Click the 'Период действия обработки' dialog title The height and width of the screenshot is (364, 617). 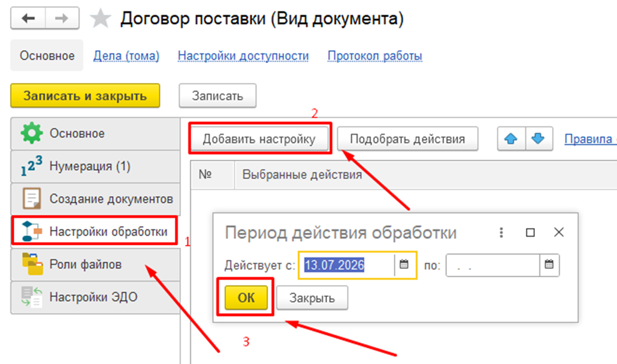point(341,233)
